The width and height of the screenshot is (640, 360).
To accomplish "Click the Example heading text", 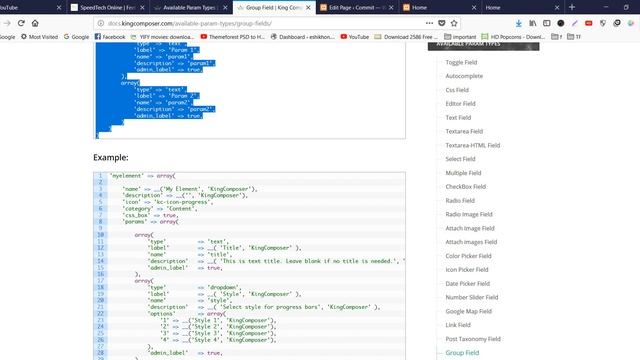I will click(x=111, y=158).
